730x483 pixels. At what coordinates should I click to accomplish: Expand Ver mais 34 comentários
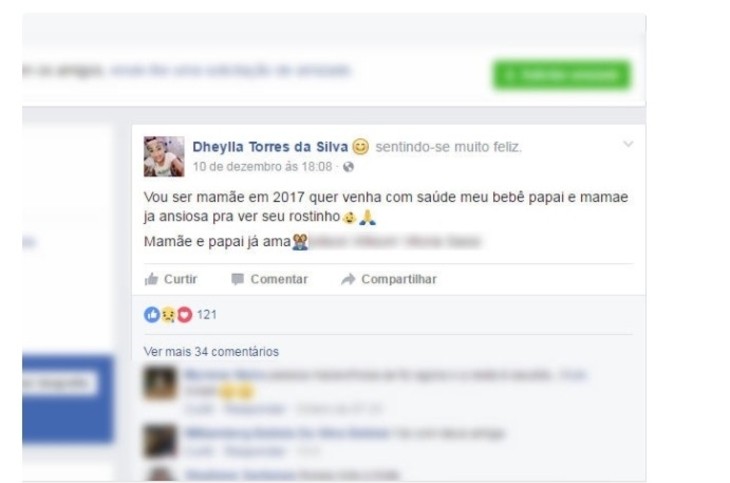tap(211, 352)
